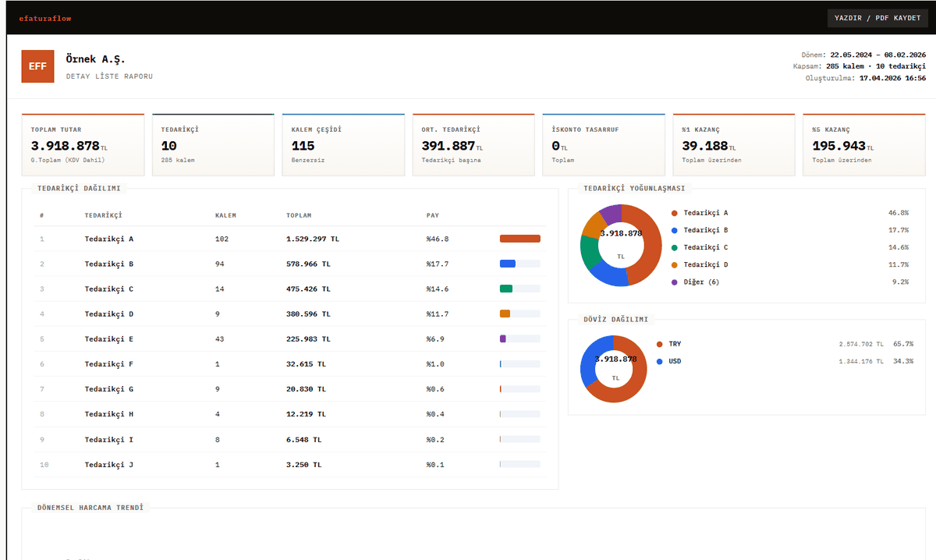Viewport: 936px width, 560px height.
Task: Select Tedarikçi B table row name
Action: (109, 264)
